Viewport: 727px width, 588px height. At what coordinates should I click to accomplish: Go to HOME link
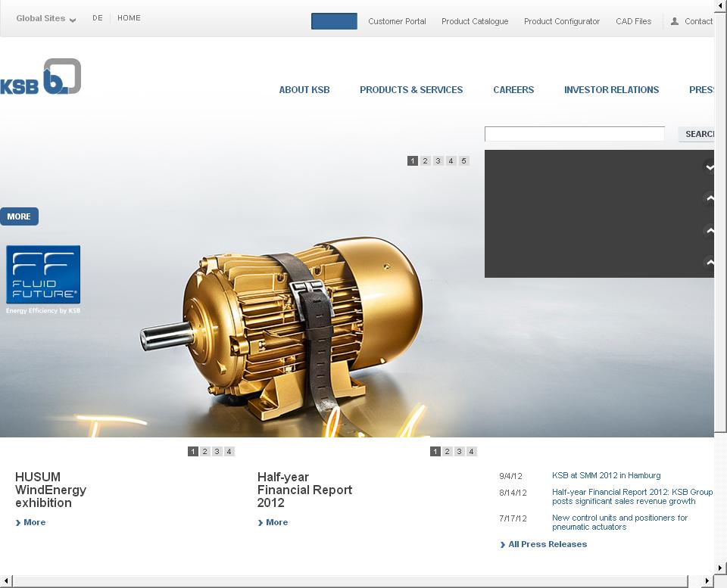click(x=129, y=18)
